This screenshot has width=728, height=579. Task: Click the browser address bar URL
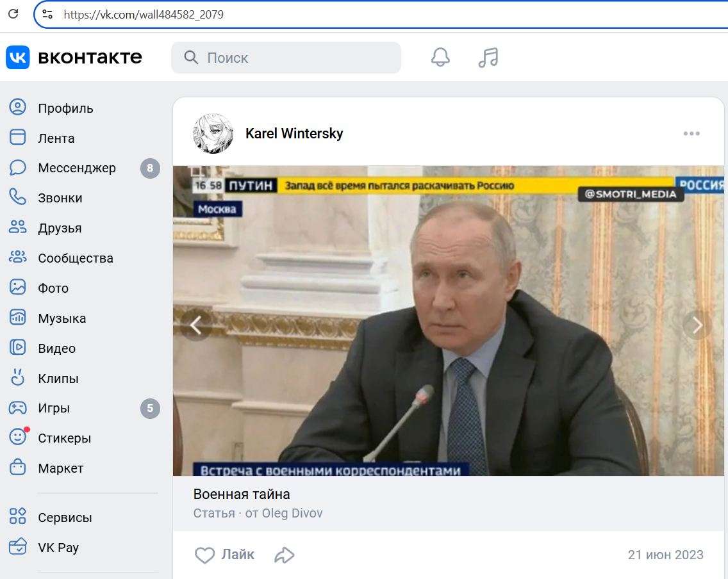(x=144, y=14)
